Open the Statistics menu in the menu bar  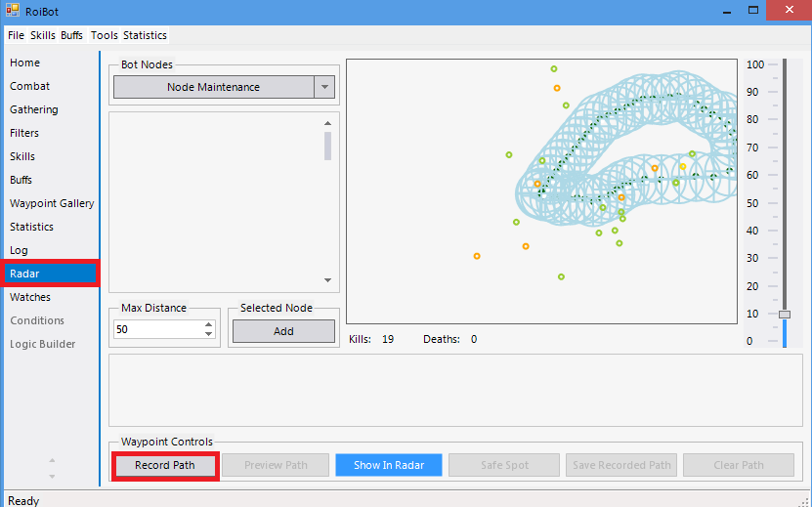[145, 35]
